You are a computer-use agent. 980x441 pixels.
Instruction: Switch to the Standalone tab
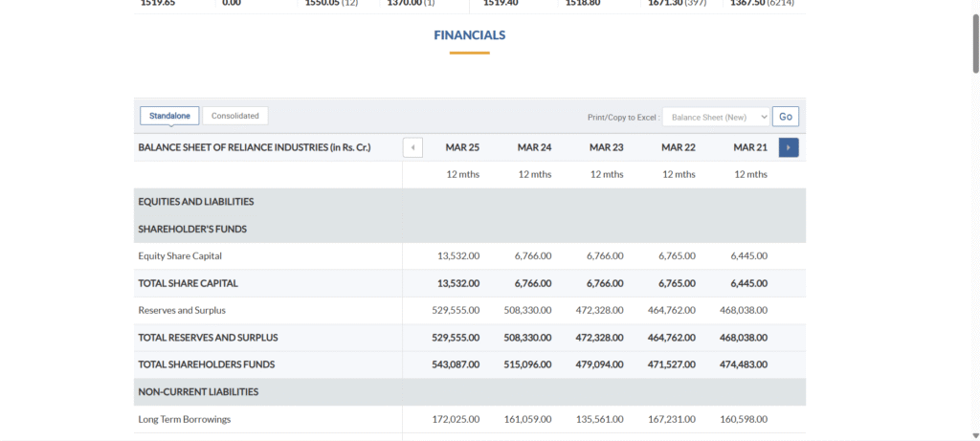tap(169, 116)
